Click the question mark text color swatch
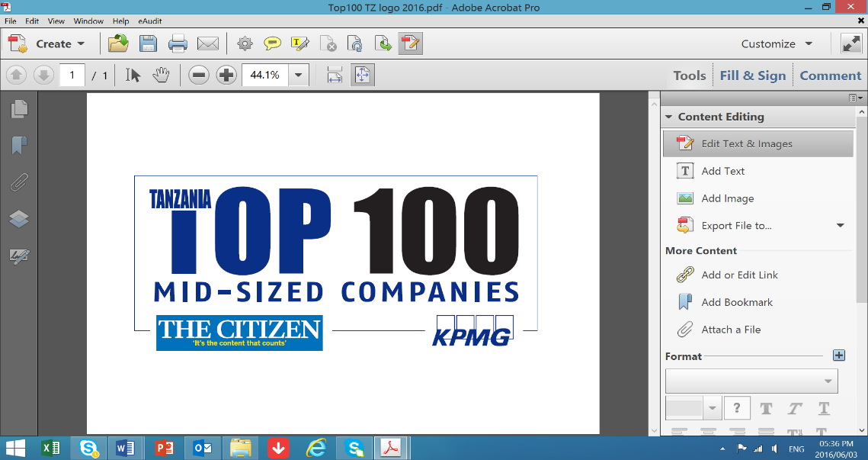Screen dimensions: 868x460 [737, 408]
